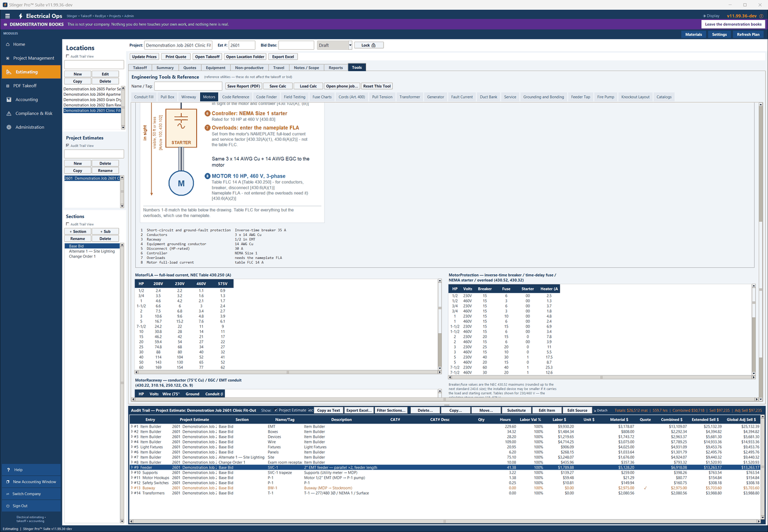The image size is (768, 532).
Task: Click the Save Report (PDF) button
Action: tap(244, 86)
